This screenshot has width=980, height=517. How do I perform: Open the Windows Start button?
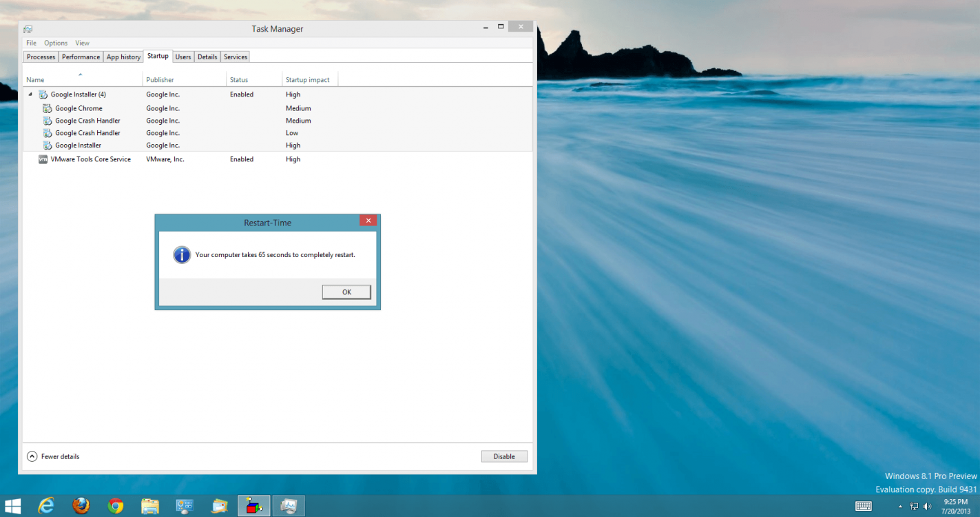pos(12,506)
